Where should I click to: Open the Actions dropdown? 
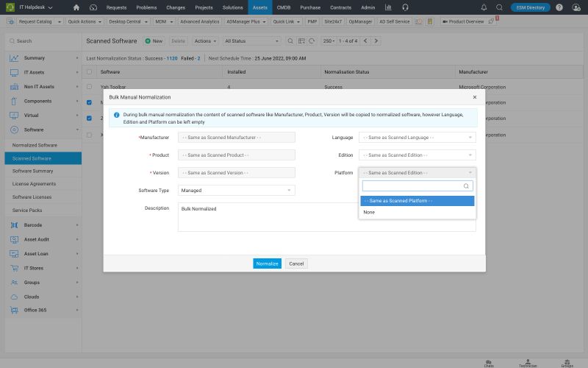tap(205, 41)
